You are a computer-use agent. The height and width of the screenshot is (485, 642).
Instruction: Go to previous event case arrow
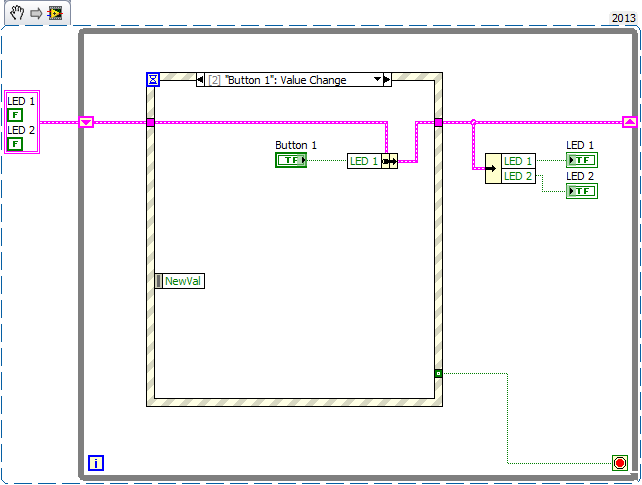[x=200, y=79]
